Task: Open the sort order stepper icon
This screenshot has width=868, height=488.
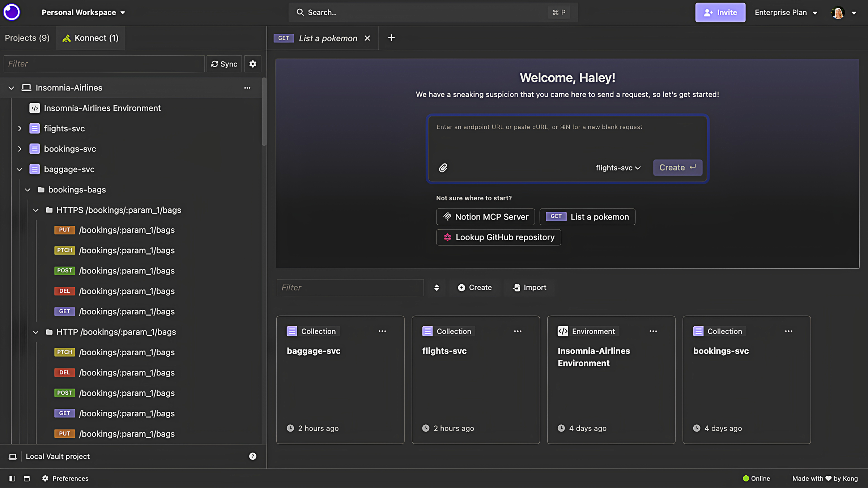Action: click(437, 288)
